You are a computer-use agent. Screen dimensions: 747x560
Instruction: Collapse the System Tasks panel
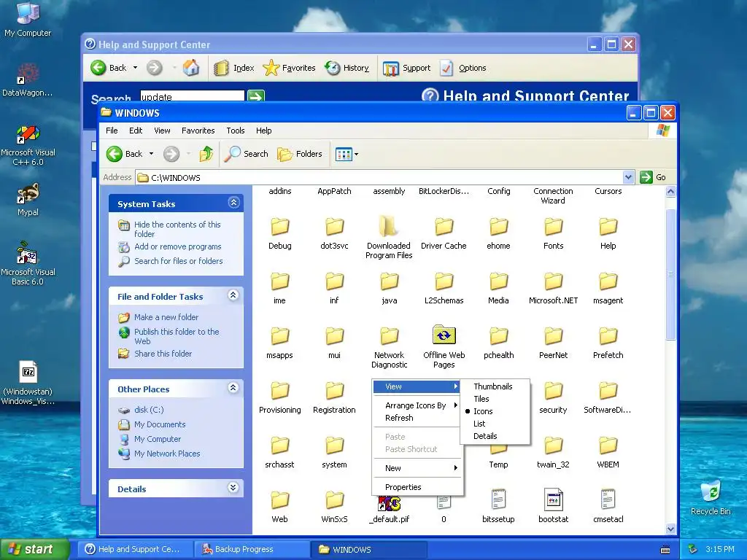click(x=233, y=203)
